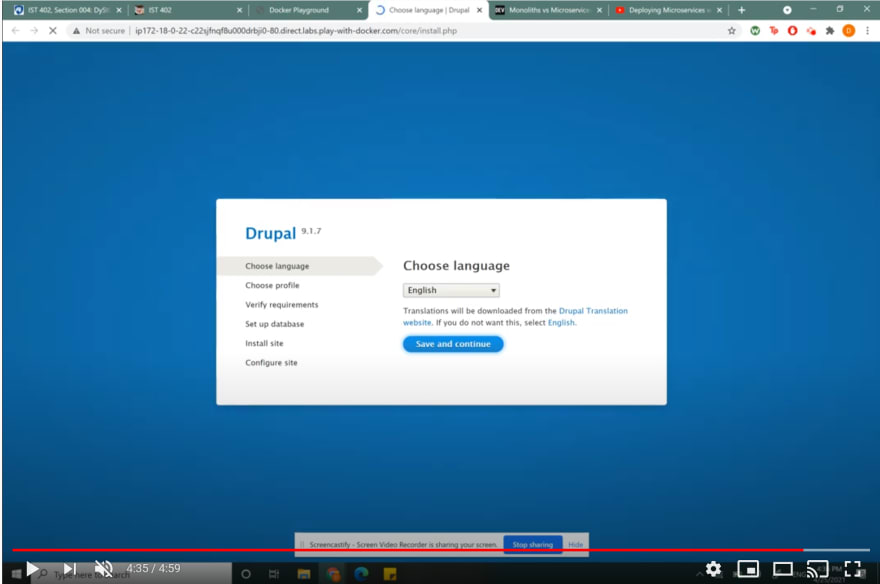Select the Verify requirements step
The width and height of the screenshot is (880, 584).
281,305
